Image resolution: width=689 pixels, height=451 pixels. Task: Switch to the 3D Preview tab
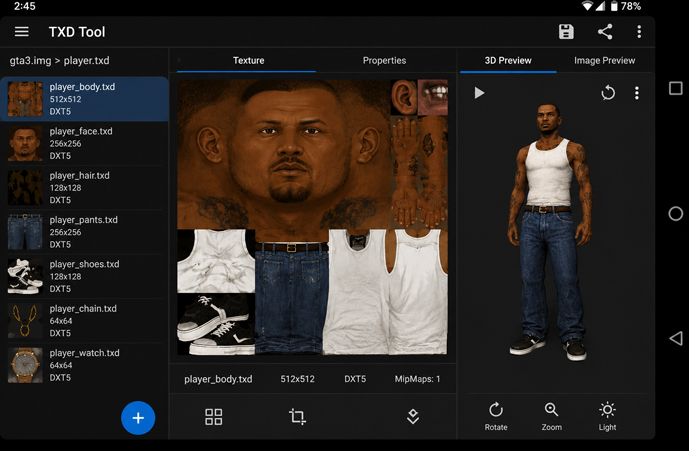(508, 61)
